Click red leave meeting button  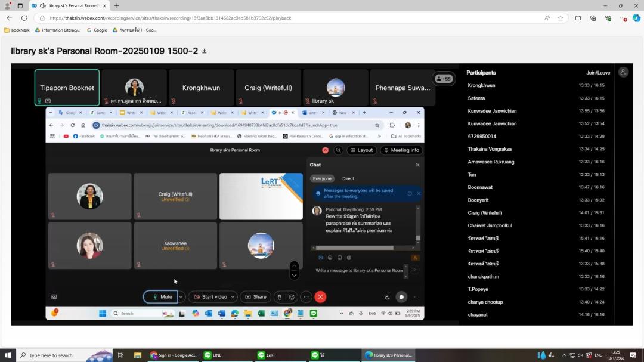pyautogui.click(x=320, y=296)
